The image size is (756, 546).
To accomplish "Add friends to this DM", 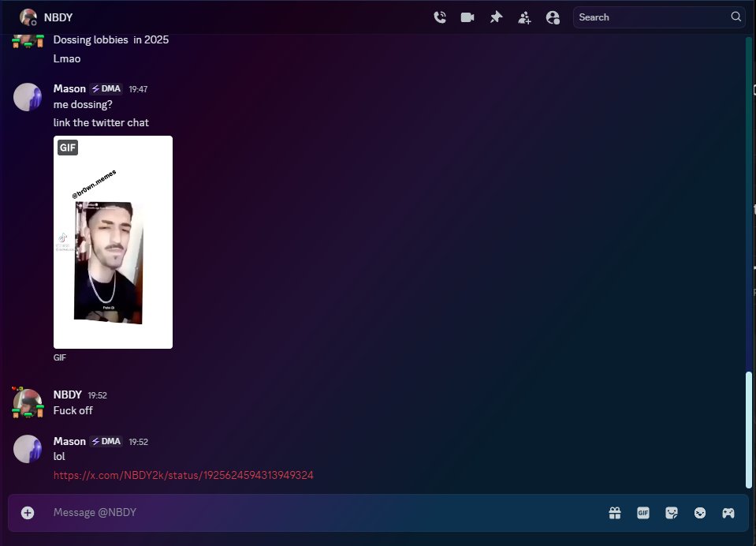I will (x=524, y=17).
